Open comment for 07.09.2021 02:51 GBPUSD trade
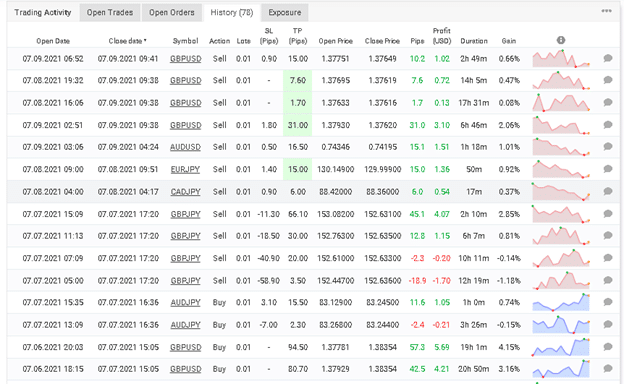 [608, 125]
